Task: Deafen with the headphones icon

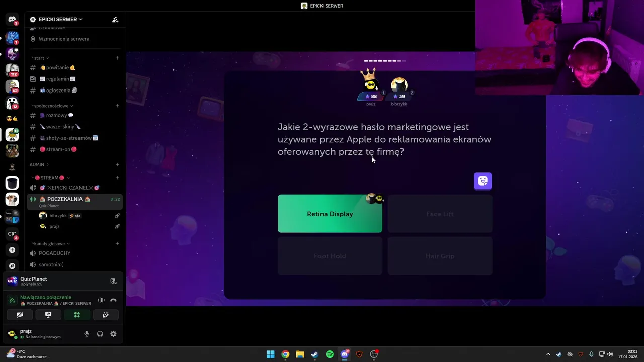Action: coord(100,334)
